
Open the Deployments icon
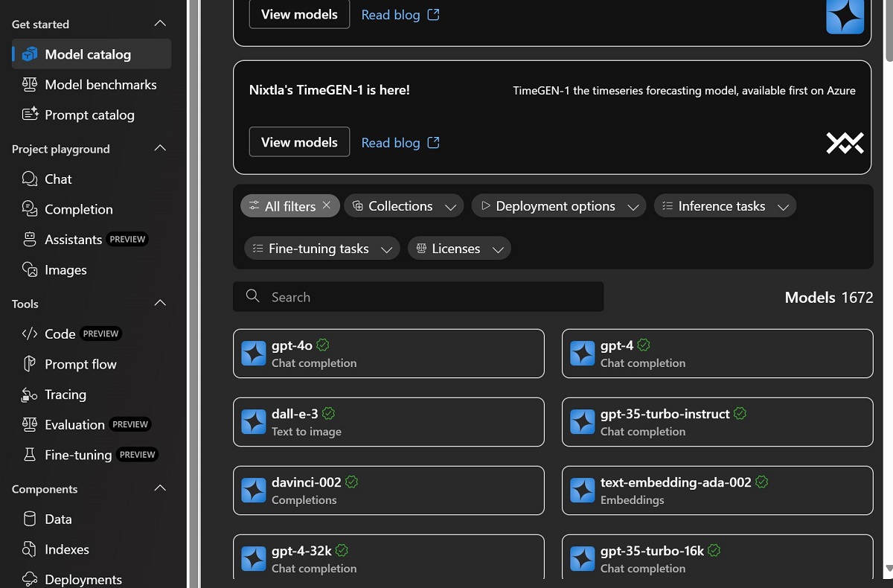[30, 579]
